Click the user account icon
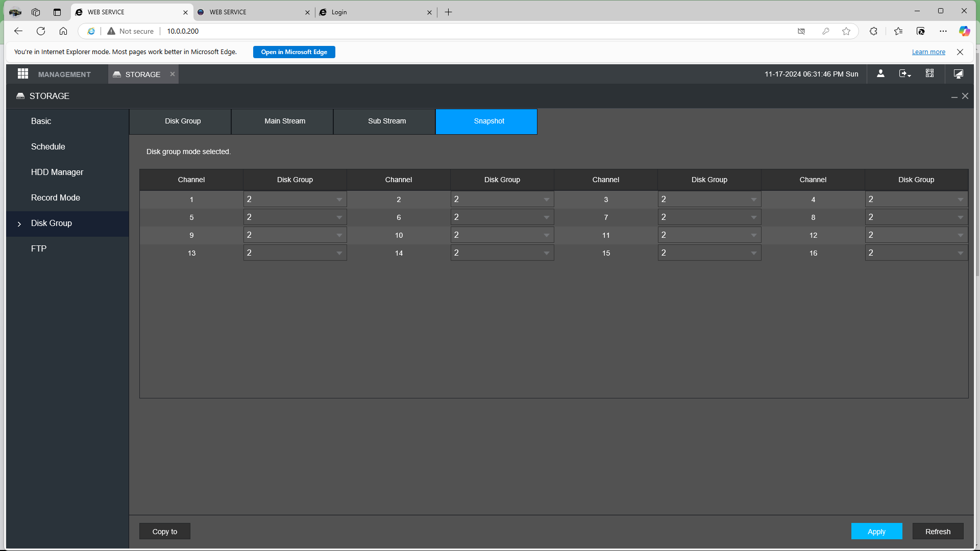Viewport: 980px width, 551px height. tap(880, 74)
